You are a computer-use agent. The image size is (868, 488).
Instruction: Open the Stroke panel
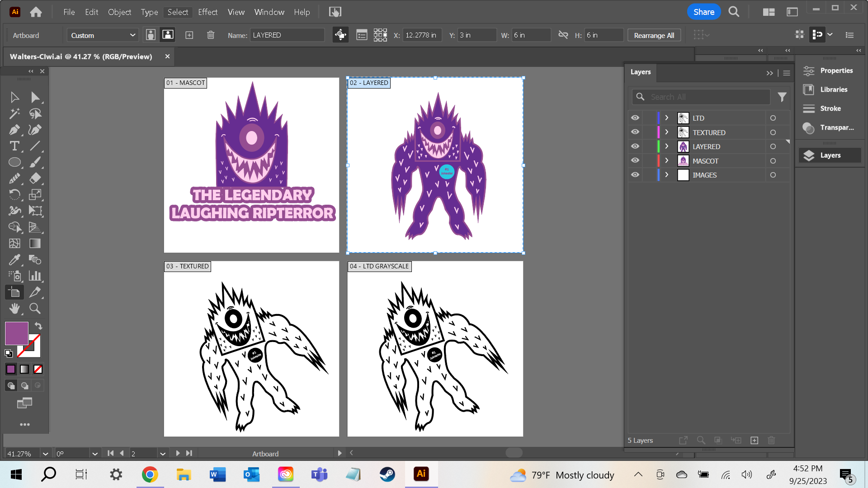(x=829, y=108)
